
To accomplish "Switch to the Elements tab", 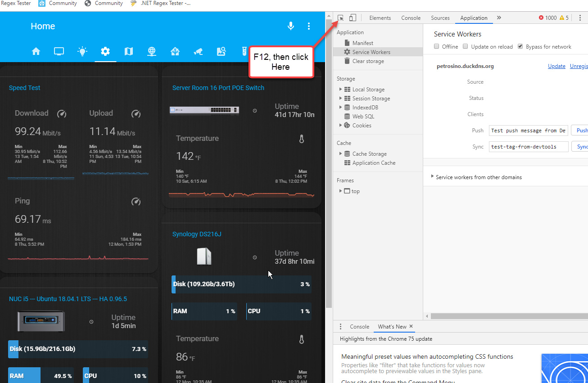I will (x=380, y=18).
